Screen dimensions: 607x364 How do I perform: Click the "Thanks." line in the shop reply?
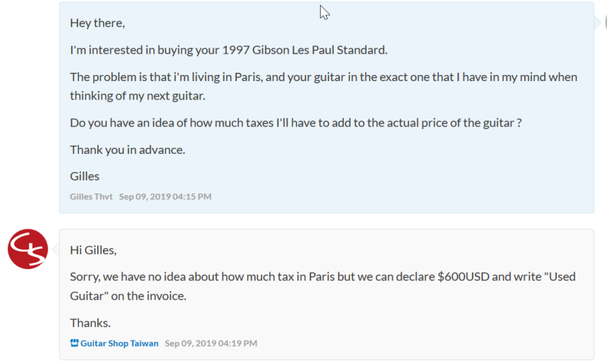[90, 322]
